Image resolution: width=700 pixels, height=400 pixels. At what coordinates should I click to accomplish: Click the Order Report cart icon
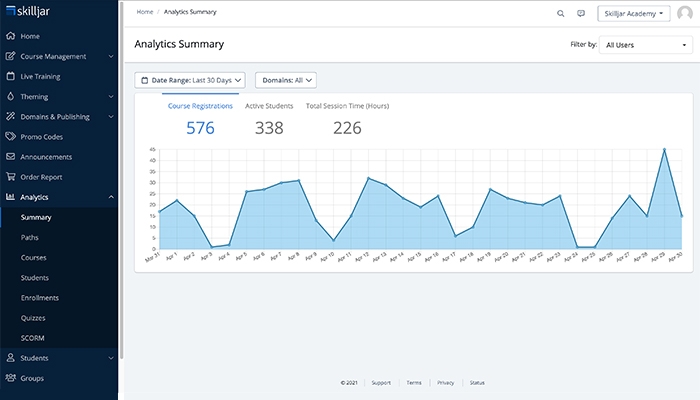pos(11,177)
